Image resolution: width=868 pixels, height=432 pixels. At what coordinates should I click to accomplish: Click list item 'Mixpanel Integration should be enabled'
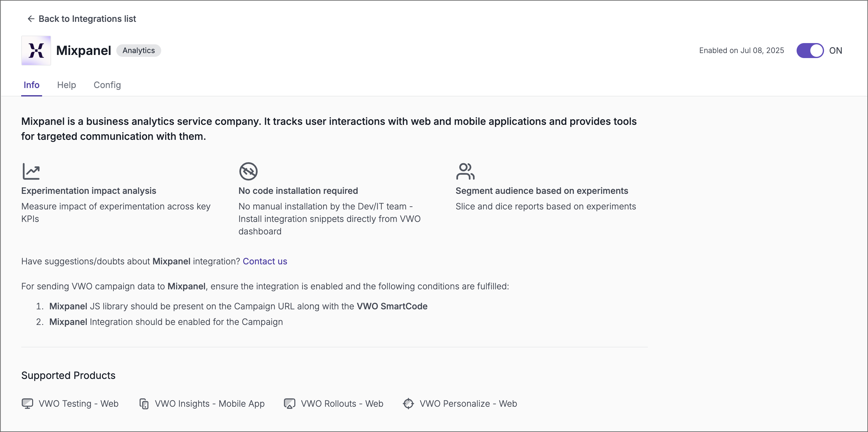point(166,322)
